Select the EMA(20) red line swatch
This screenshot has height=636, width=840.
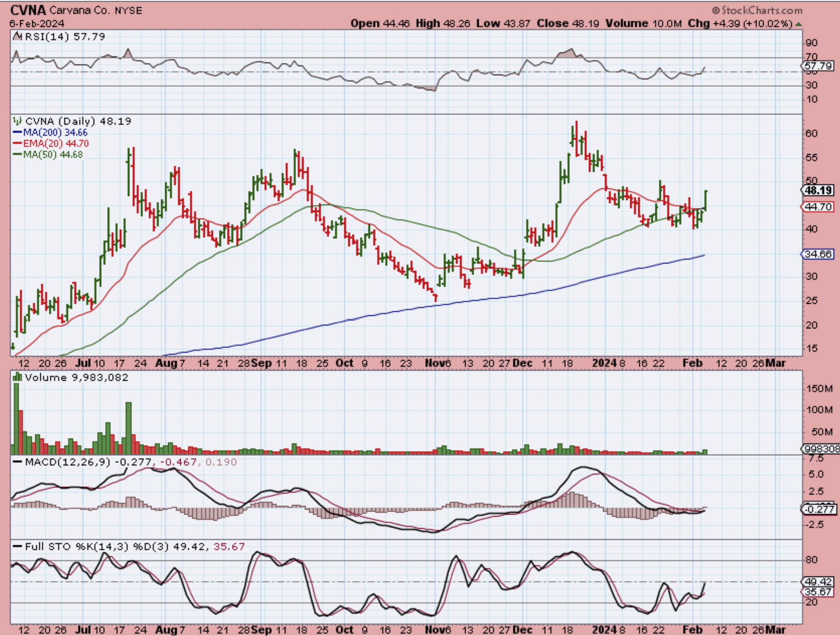tap(17, 144)
